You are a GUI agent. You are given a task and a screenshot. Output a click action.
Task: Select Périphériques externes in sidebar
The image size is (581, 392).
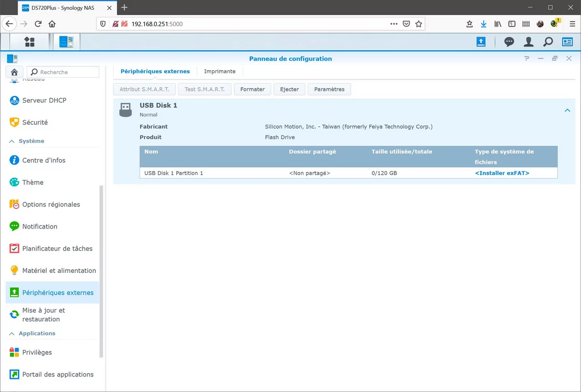52,292
